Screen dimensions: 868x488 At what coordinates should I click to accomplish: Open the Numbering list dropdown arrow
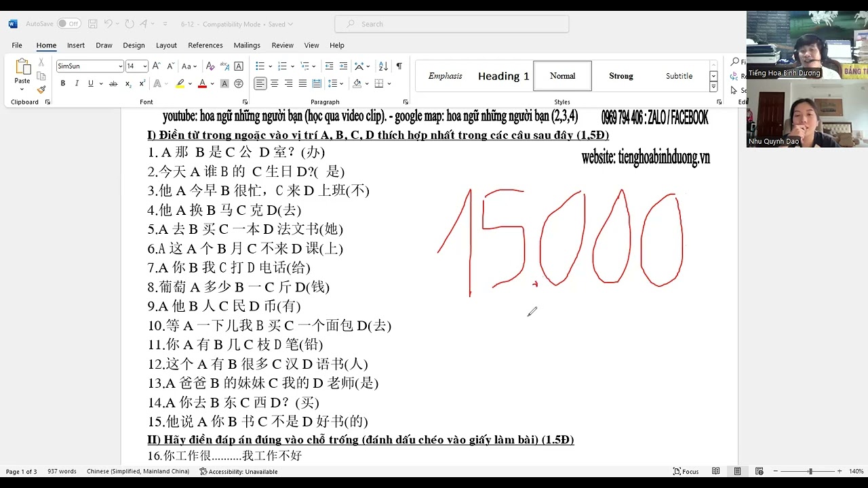tap(292, 66)
